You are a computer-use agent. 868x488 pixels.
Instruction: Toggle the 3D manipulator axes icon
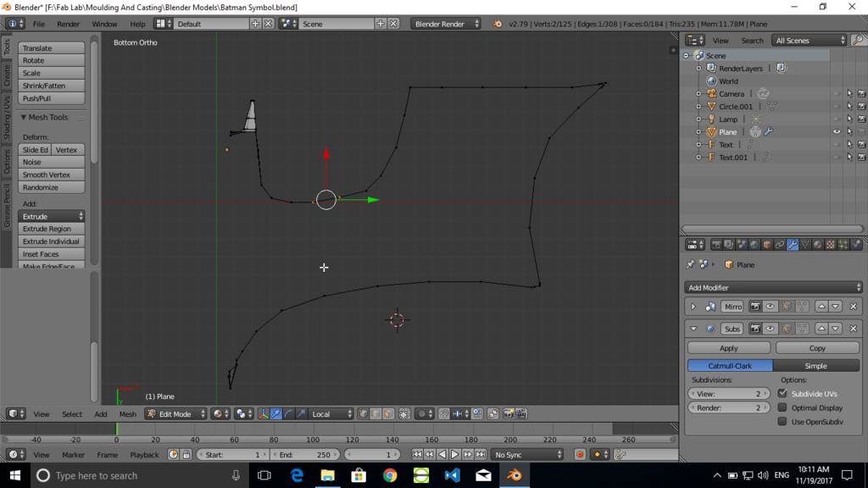coord(263,413)
